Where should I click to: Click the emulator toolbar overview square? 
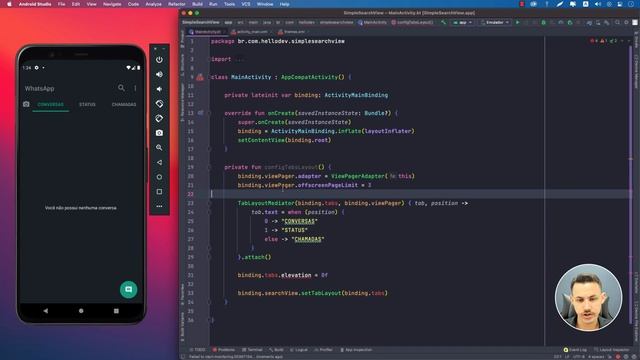click(x=159, y=192)
